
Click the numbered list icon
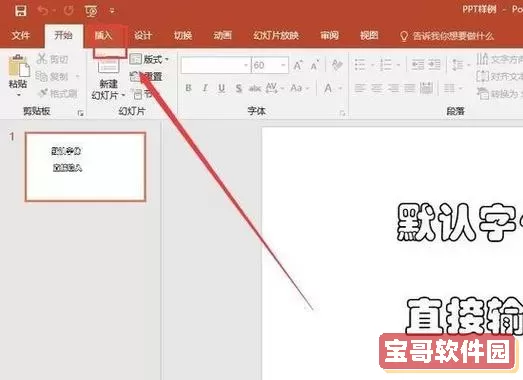click(x=386, y=65)
